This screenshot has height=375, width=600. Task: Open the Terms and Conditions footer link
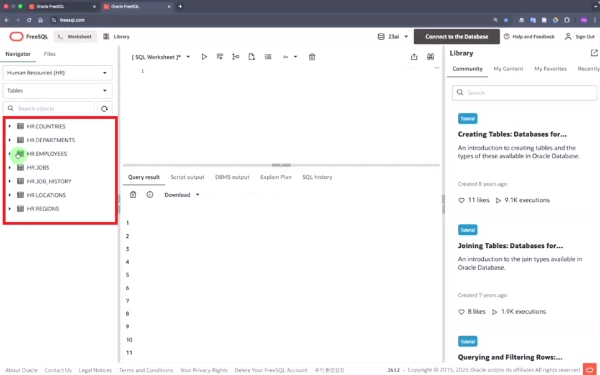pyautogui.click(x=146, y=370)
